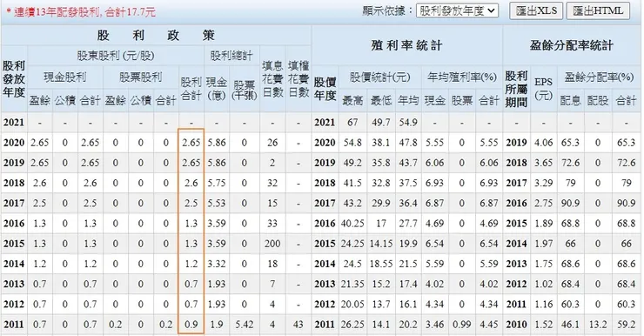Click the 2010 cell in 股利所屬期間 column
Image resolution: width=644 pixels, height=336 pixels.
516,325
